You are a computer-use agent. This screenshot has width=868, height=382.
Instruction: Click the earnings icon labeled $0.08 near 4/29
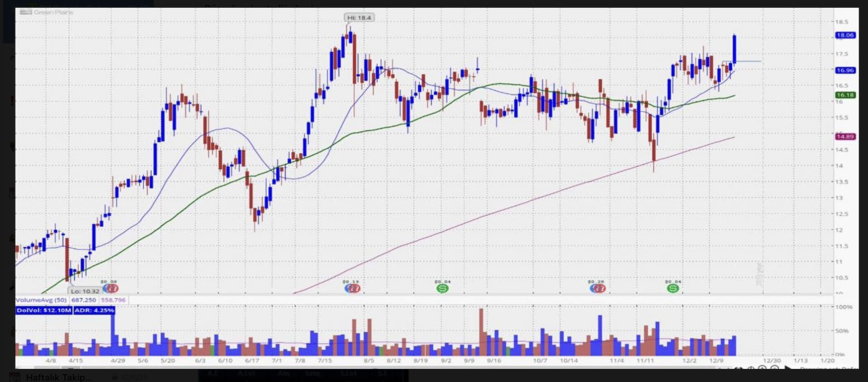pyautogui.click(x=110, y=288)
